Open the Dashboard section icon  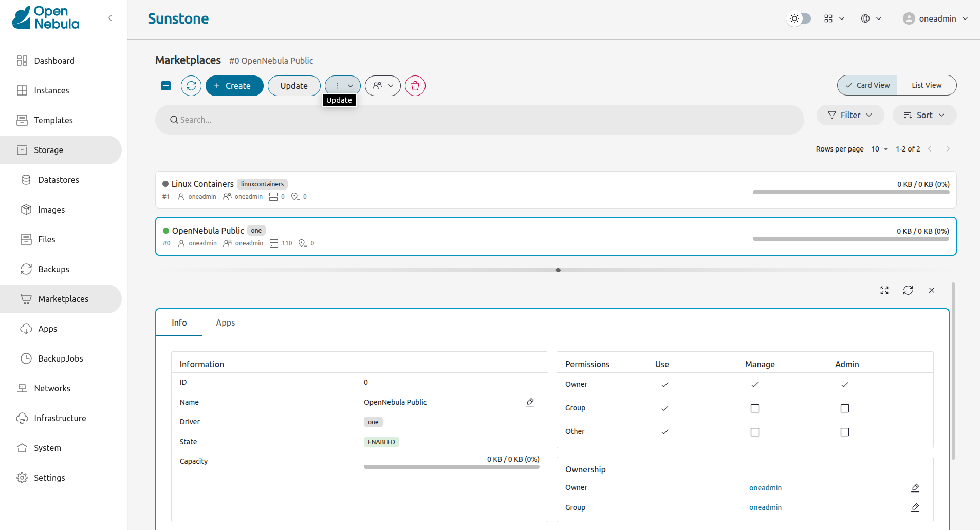click(22, 61)
